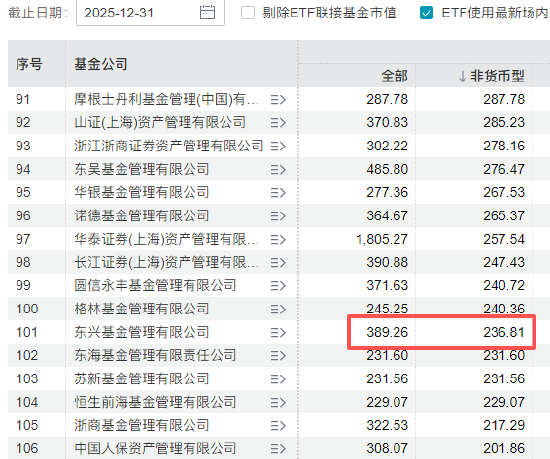Open 摩根士丹利基金管理(中国)有… company name

[x=167, y=100]
